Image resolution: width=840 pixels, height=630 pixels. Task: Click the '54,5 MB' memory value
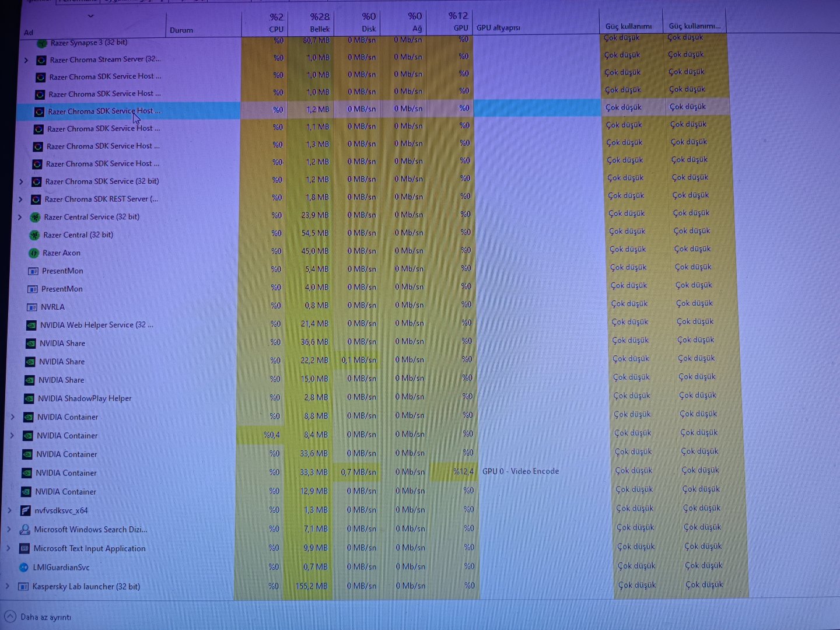tap(315, 233)
